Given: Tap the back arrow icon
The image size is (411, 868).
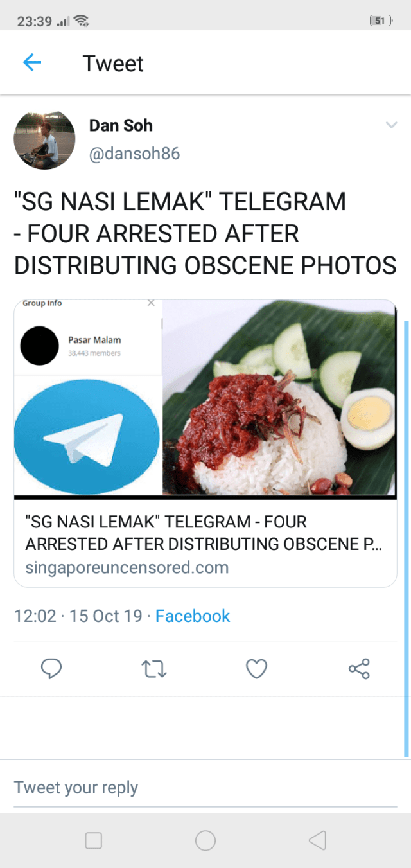Looking at the screenshot, I should click(32, 63).
